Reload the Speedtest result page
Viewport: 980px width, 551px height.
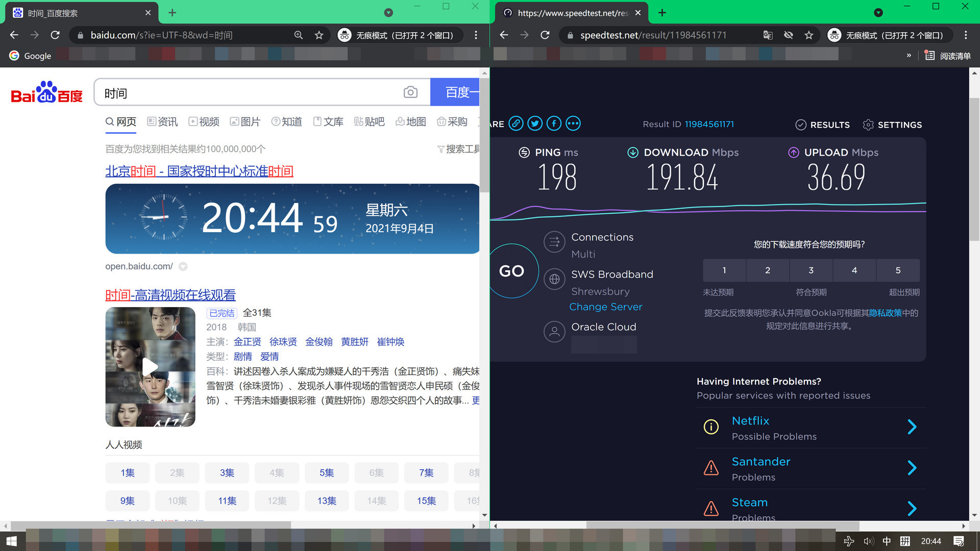click(545, 35)
